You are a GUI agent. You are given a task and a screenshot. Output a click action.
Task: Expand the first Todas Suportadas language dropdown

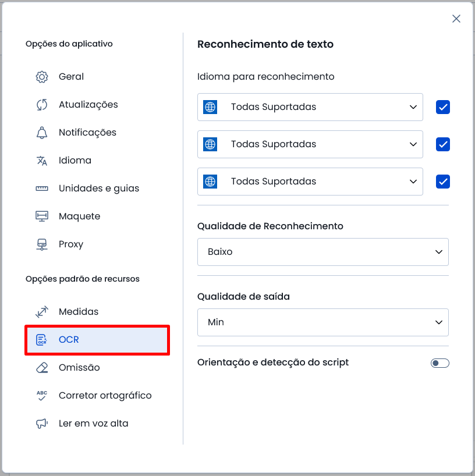coord(310,107)
